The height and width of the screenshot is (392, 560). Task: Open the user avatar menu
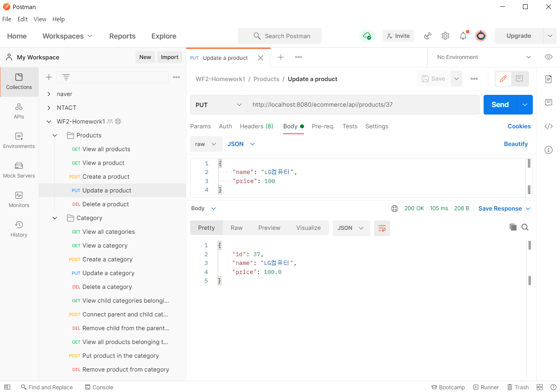[x=481, y=36]
